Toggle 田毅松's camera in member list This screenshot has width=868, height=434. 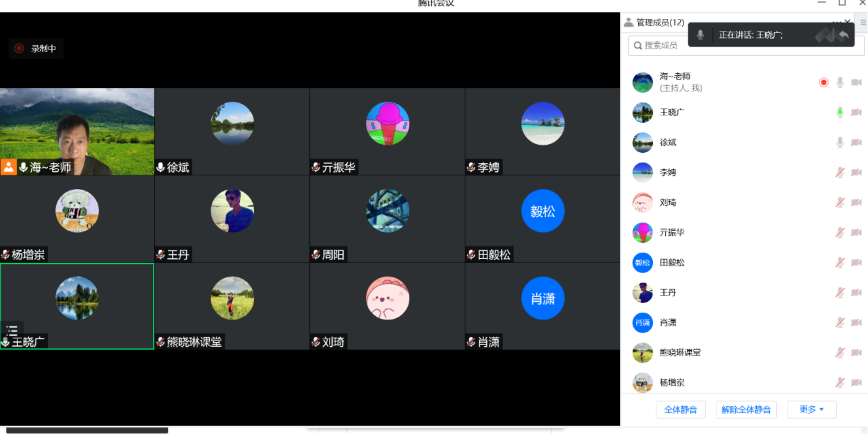(x=856, y=263)
